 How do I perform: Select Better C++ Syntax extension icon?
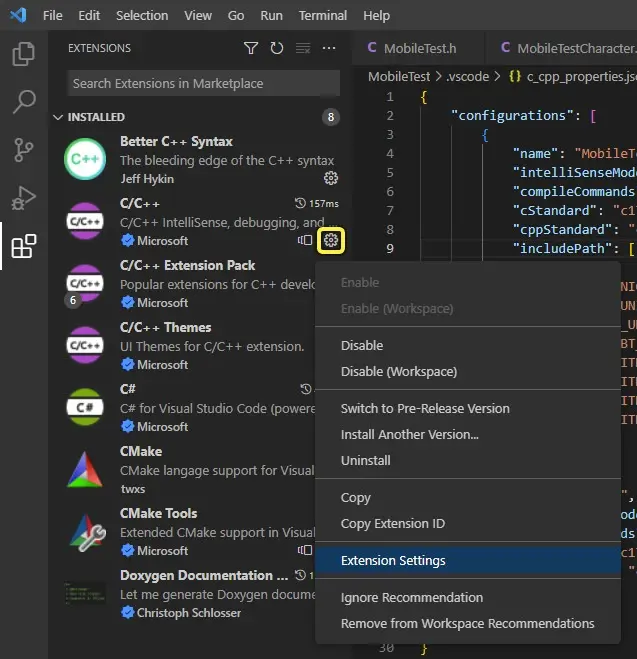click(85, 159)
